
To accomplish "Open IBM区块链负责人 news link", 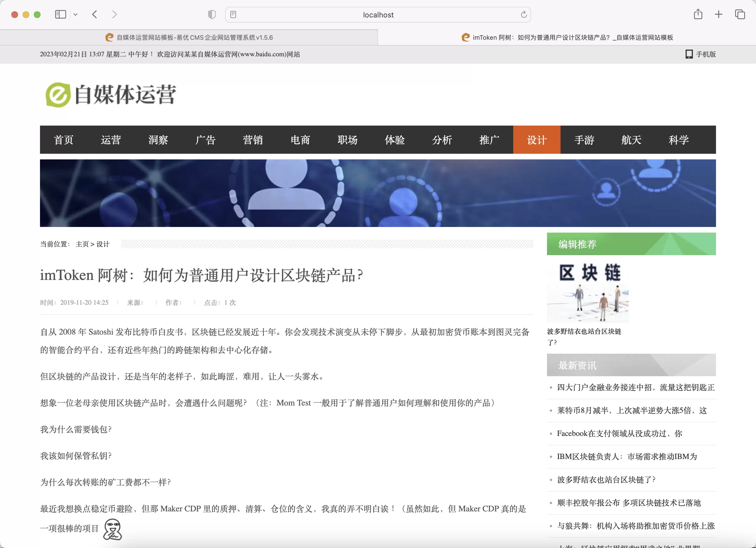I will 627,456.
